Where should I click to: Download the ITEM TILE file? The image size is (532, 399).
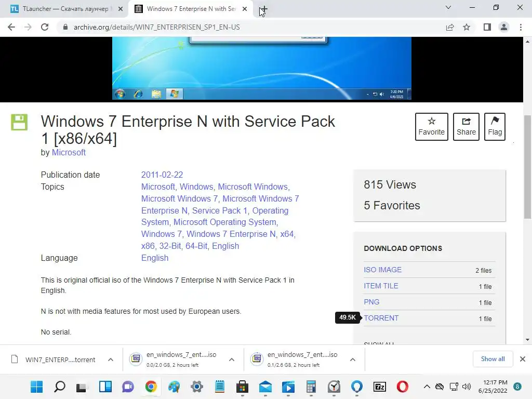click(381, 286)
